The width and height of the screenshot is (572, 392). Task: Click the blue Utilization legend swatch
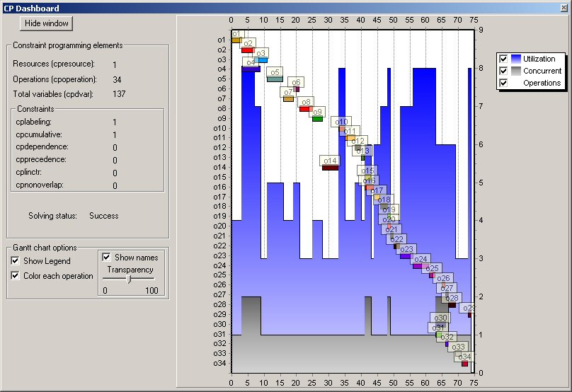(x=516, y=59)
